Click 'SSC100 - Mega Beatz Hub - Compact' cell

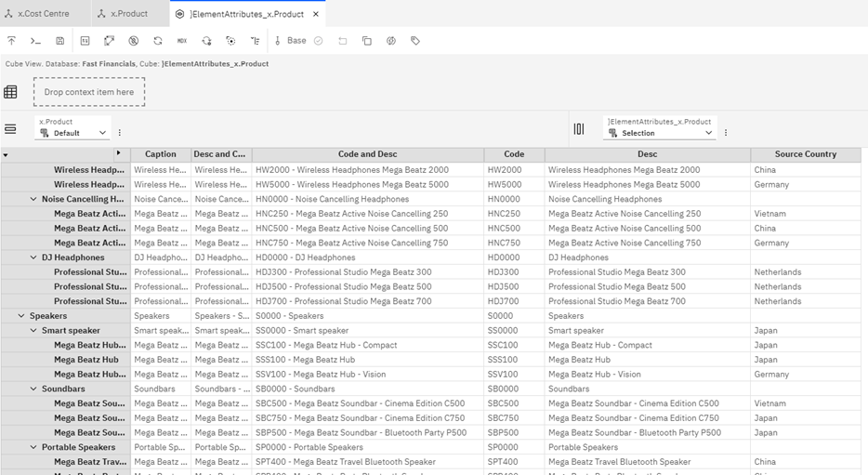click(368, 345)
